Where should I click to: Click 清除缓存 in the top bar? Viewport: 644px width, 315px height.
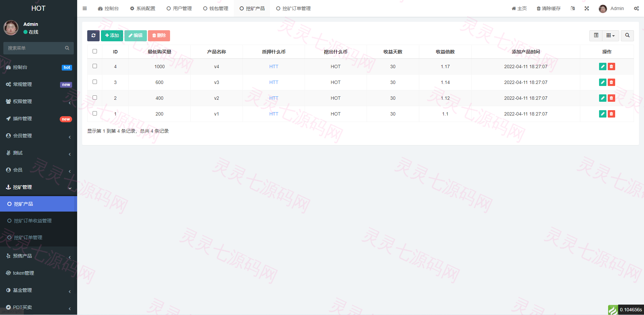pyautogui.click(x=549, y=8)
